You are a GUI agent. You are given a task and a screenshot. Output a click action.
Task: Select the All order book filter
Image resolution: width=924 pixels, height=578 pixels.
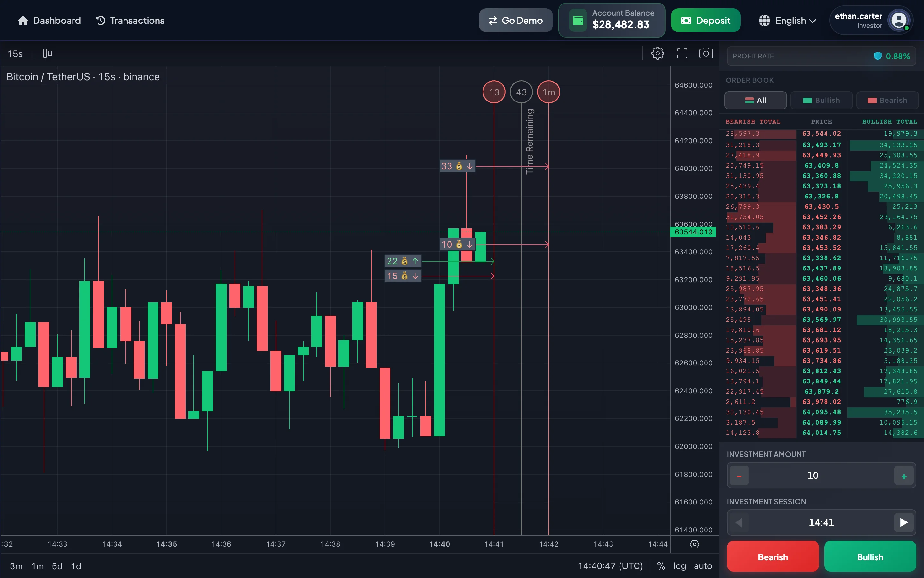(756, 100)
